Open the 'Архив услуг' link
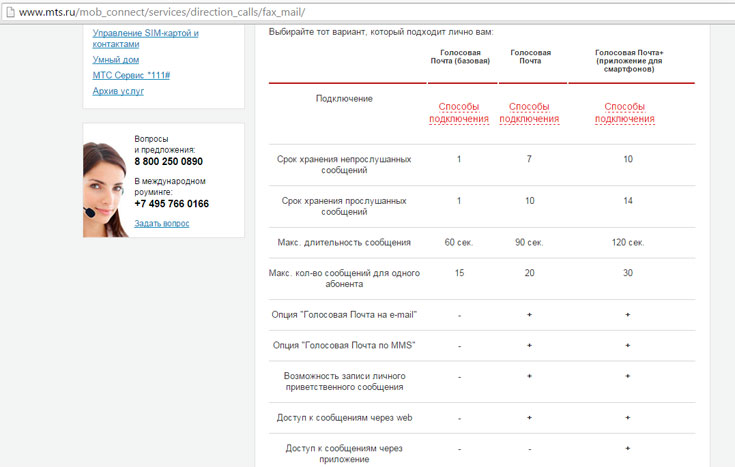 (118, 91)
